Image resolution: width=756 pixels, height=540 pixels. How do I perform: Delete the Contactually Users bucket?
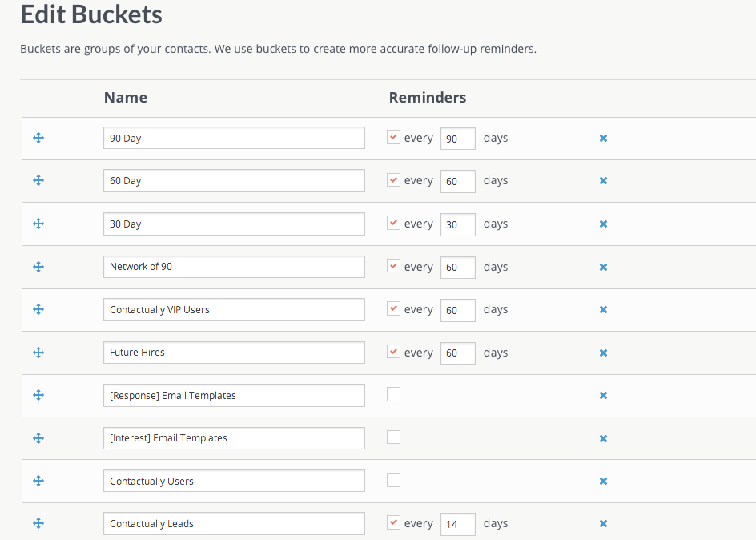[x=603, y=482]
